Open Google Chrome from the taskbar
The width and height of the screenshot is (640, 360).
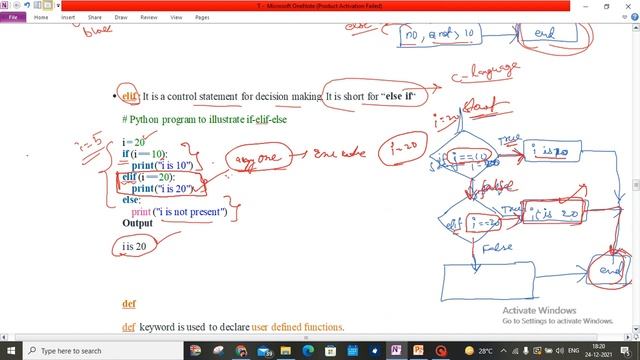point(241,351)
